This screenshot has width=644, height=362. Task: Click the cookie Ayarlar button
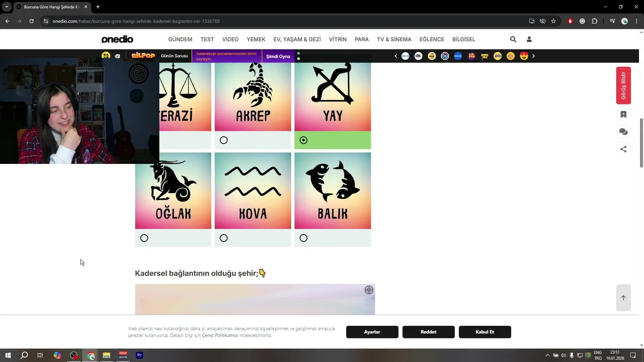pos(372,332)
